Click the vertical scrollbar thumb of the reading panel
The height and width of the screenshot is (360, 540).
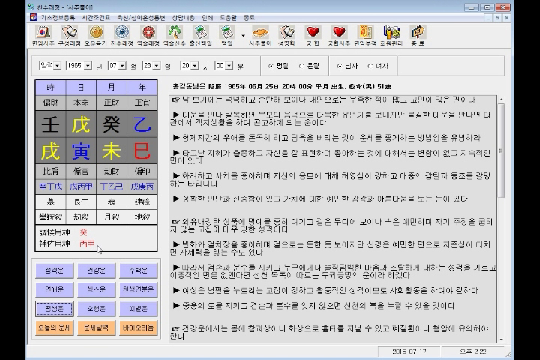point(501,150)
